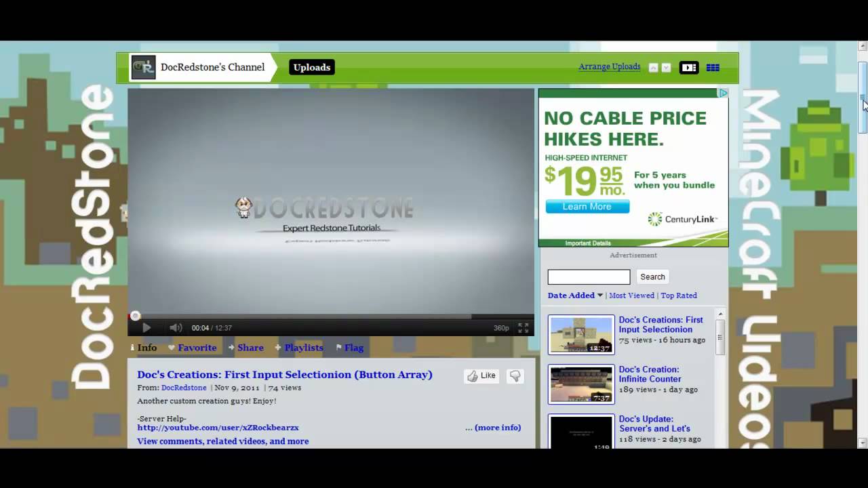Click Doc's Creations: First Input Selectionion sidebar title
The width and height of the screenshot is (868, 488).
(661, 325)
